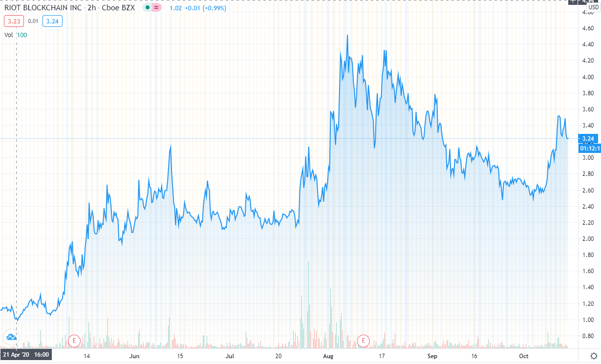Click the volume value 100
The height and width of the screenshot is (364, 601).
coord(22,35)
